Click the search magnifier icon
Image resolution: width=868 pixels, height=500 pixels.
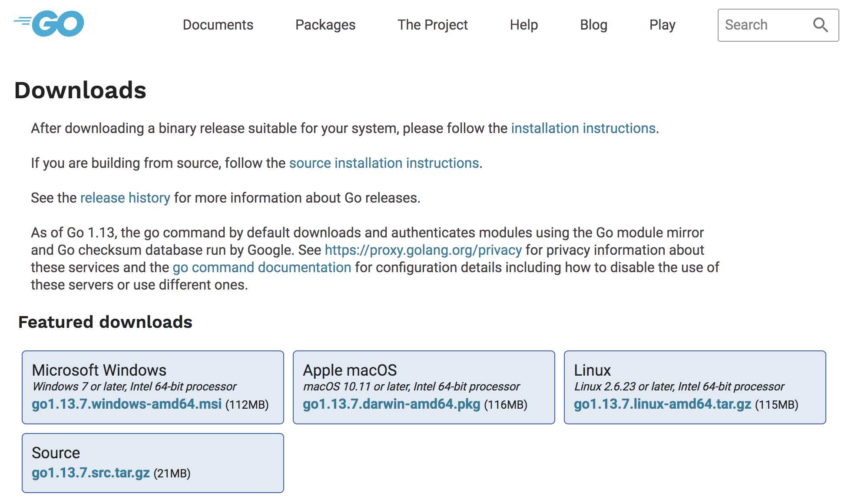tap(820, 25)
